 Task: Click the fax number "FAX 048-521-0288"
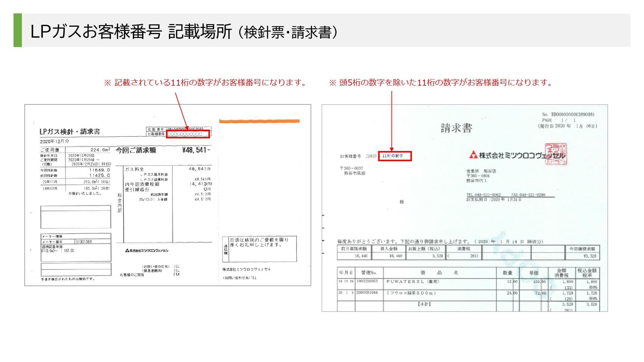528,195
